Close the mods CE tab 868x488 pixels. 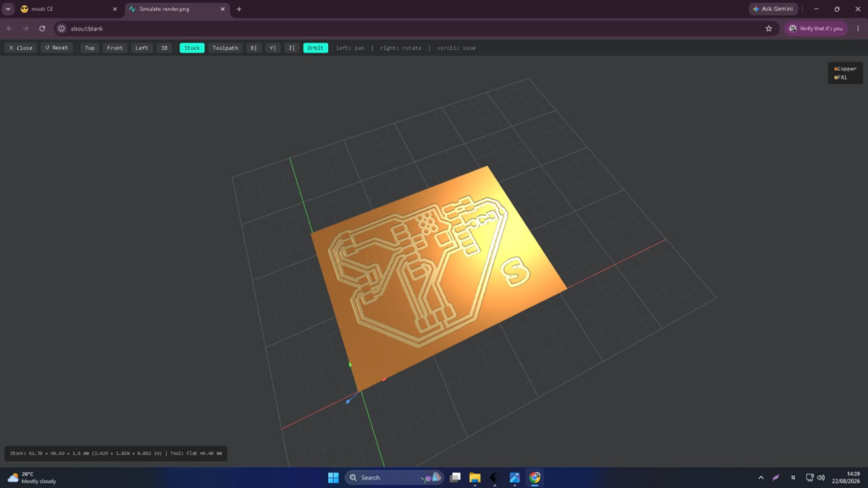click(x=115, y=9)
